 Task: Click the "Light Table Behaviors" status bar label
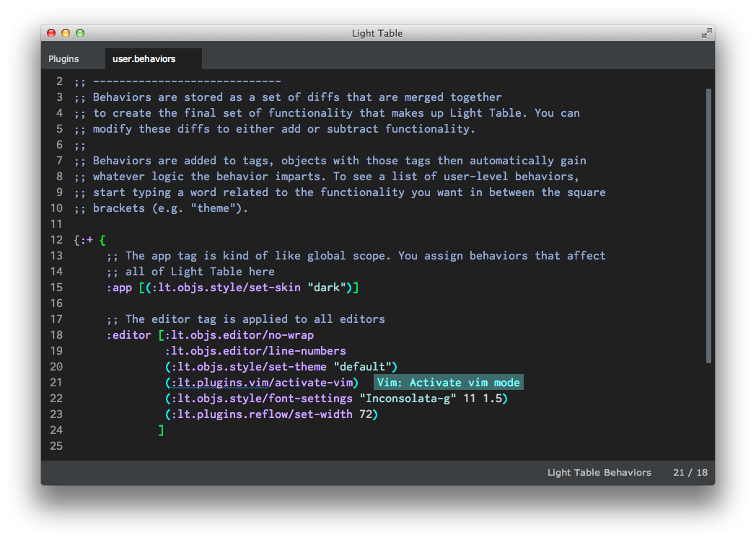[599, 473]
